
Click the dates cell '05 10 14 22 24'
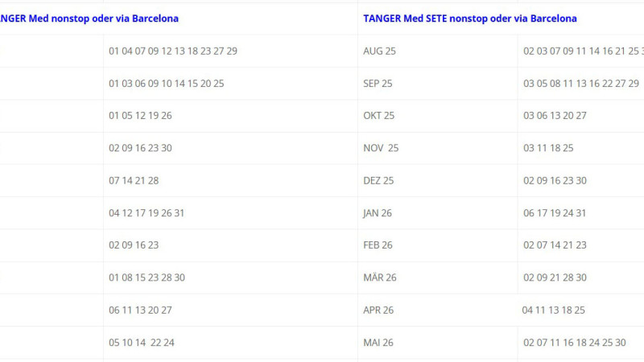pyautogui.click(x=142, y=343)
